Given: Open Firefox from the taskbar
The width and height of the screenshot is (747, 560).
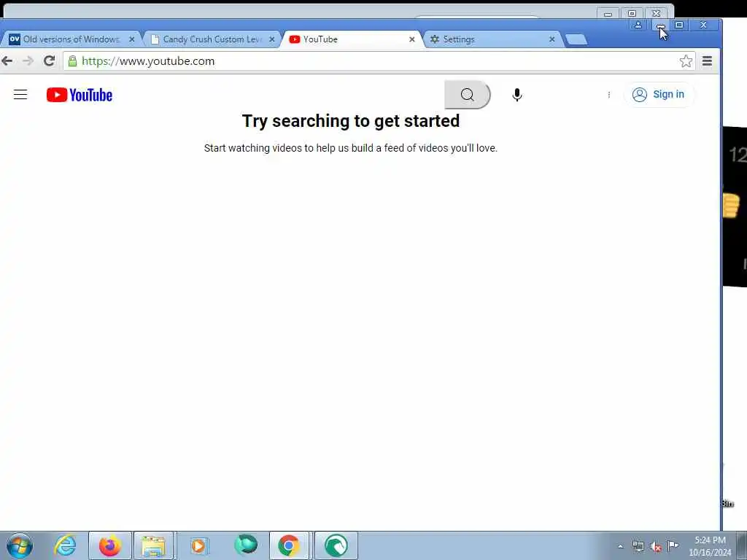Looking at the screenshot, I should (110, 545).
